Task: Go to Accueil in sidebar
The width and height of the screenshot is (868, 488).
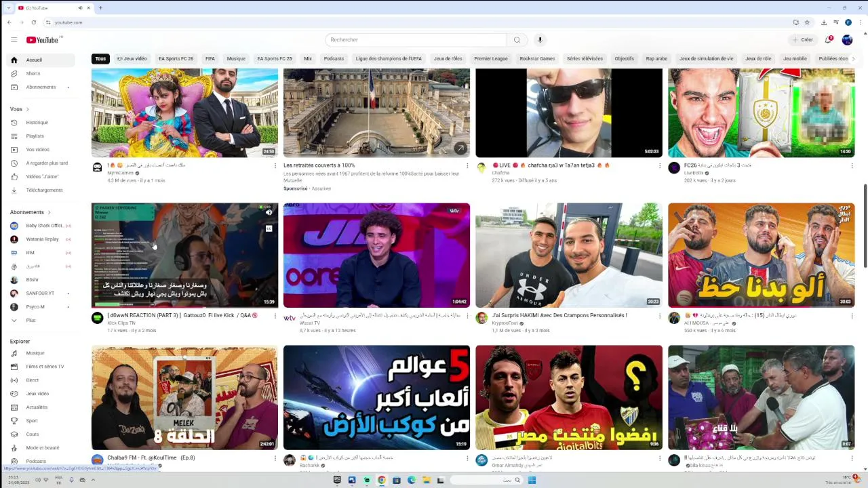Action: (x=41, y=60)
